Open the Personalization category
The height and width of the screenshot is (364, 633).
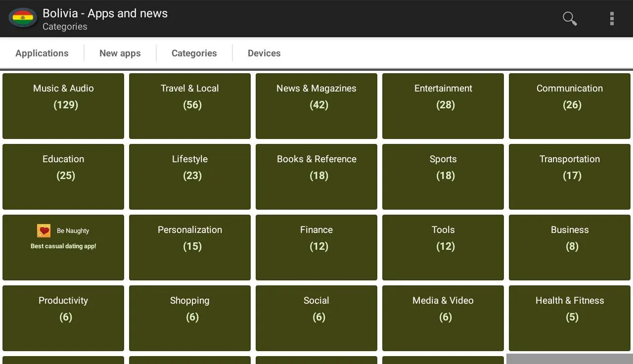(x=190, y=247)
